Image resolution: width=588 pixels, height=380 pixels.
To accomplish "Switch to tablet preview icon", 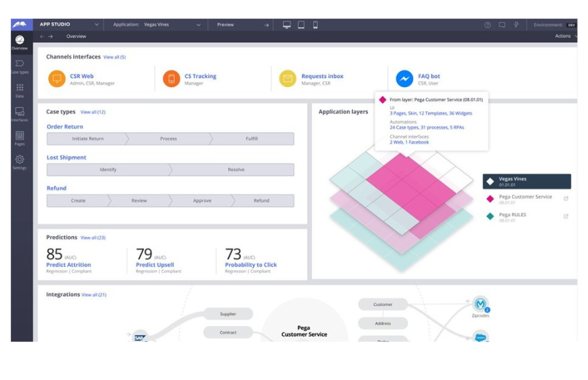I will [x=301, y=25].
